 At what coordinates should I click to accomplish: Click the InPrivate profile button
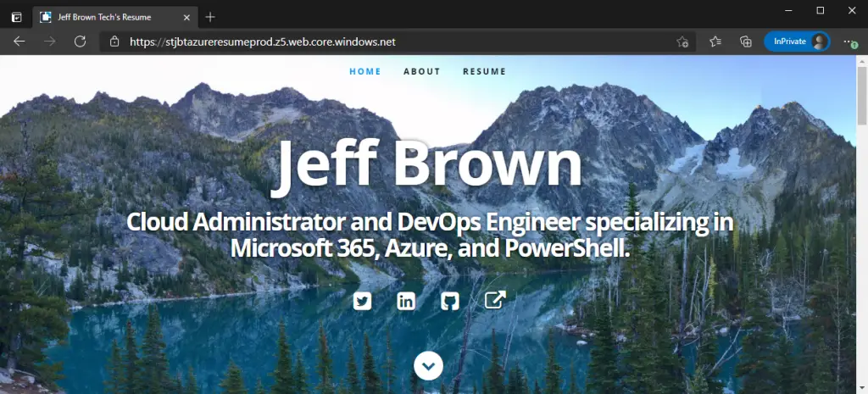(x=797, y=42)
